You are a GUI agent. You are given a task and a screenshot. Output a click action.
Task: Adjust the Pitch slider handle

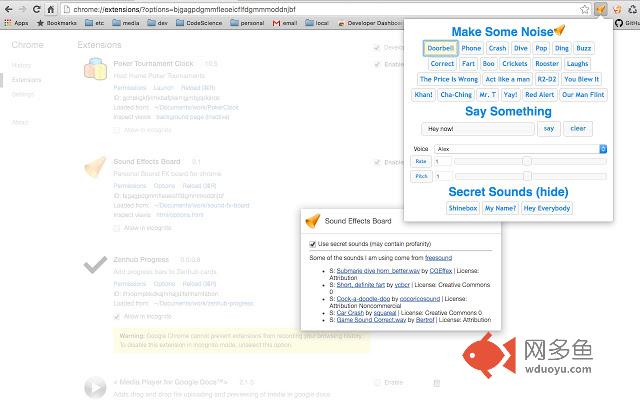527,176
